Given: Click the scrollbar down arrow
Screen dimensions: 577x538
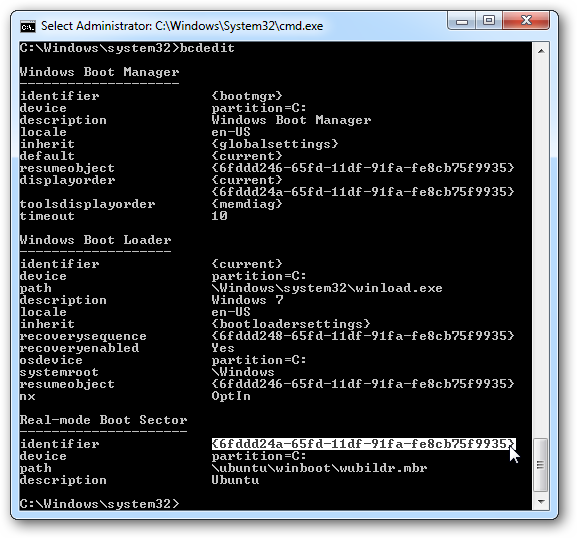Looking at the screenshot, I should tap(541, 501).
